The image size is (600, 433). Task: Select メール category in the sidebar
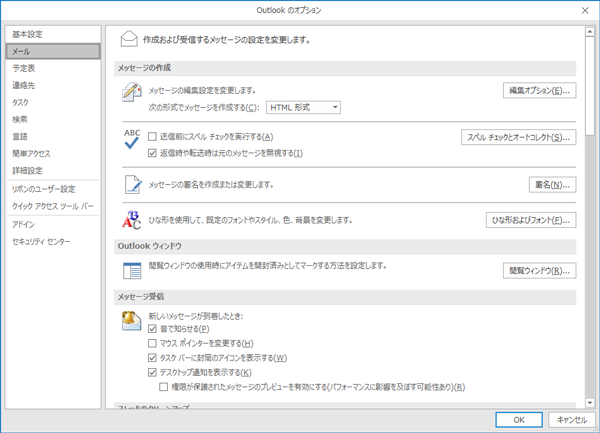pyautogui.click(x=53, y=51)
